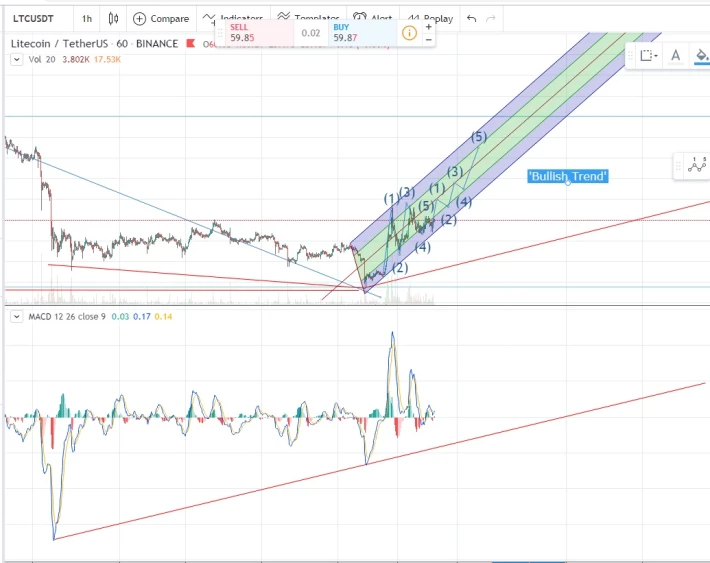Screen dimensions: 710x563
Task: Select the Elliott wave drawing tool
Action: click(x=697, y=165)
